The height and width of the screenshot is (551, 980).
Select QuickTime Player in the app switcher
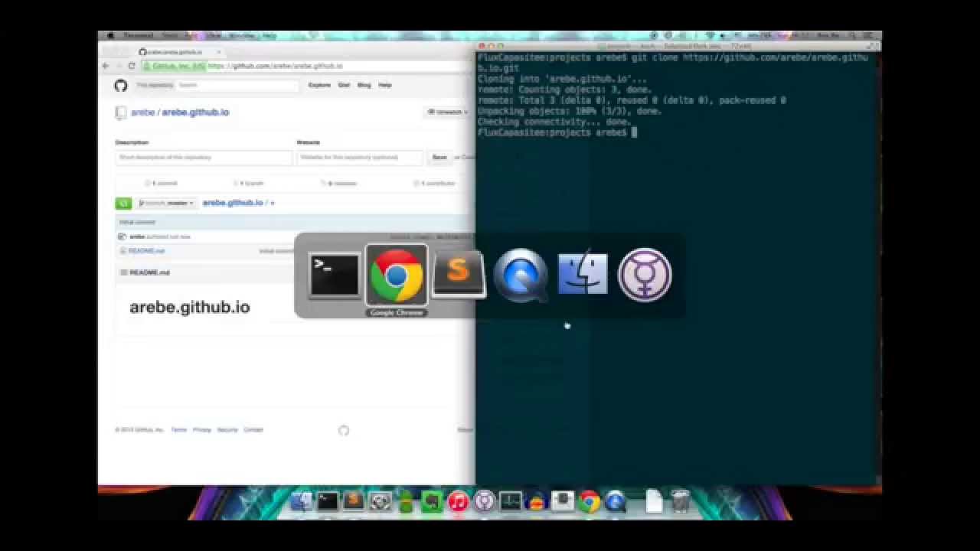tap(521, 275)
